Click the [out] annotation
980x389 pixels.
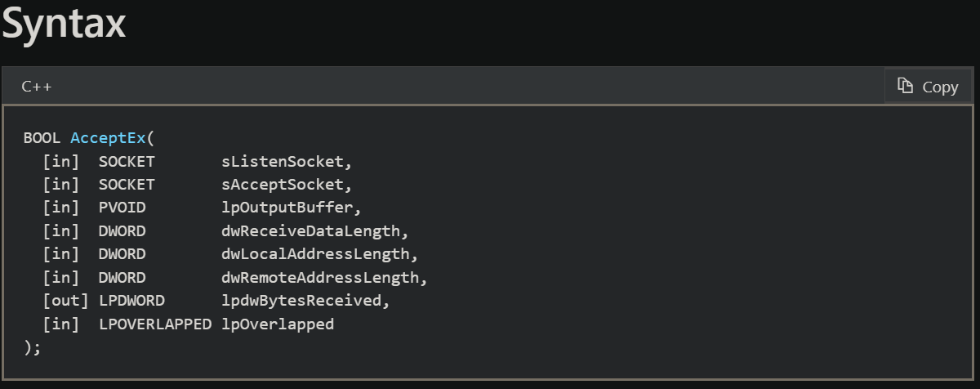(65, 301)
